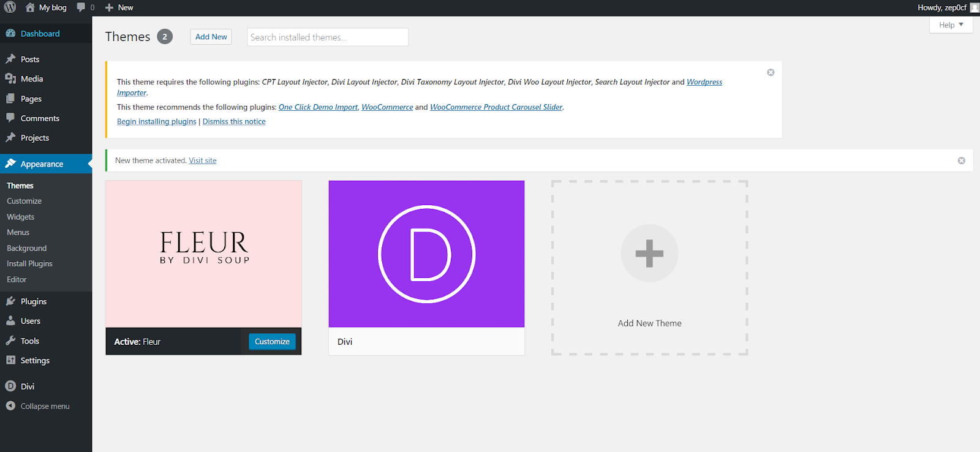
Task: Open the user avatar in admin bar
Action: click(x=974, y=7)
